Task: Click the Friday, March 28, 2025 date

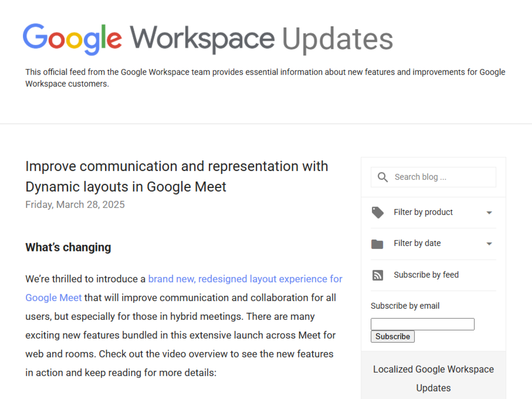Action: (74, 204)
